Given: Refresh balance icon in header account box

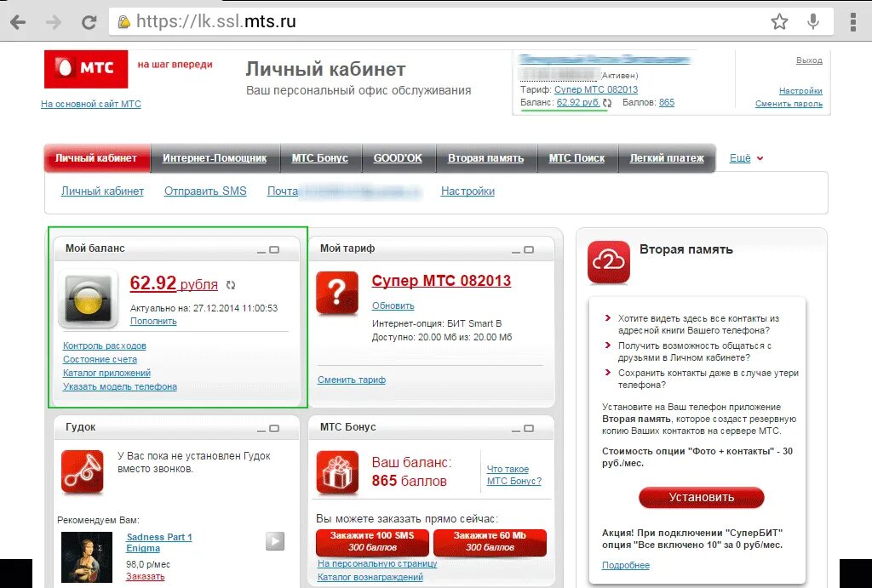Looking at the screenshot, I should point(606,103).
